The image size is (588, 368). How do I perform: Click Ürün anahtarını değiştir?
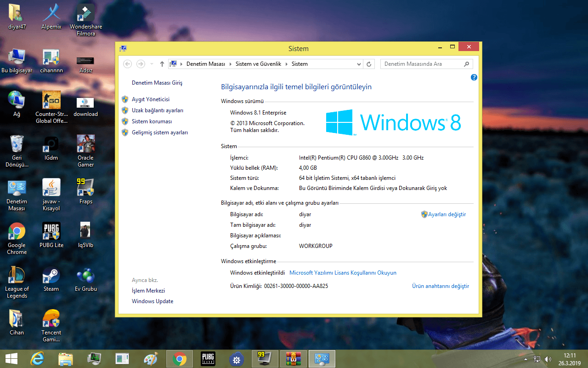pos(441,286)
